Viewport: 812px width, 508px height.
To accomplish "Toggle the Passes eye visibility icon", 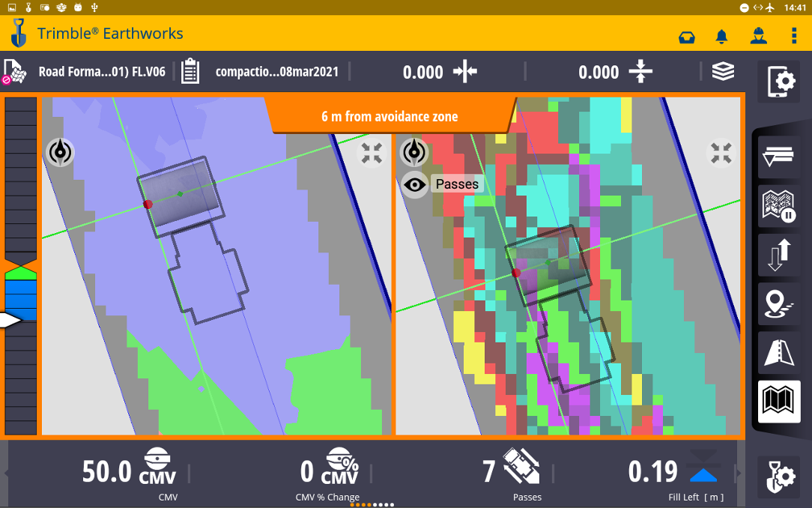I will [415, 184].
